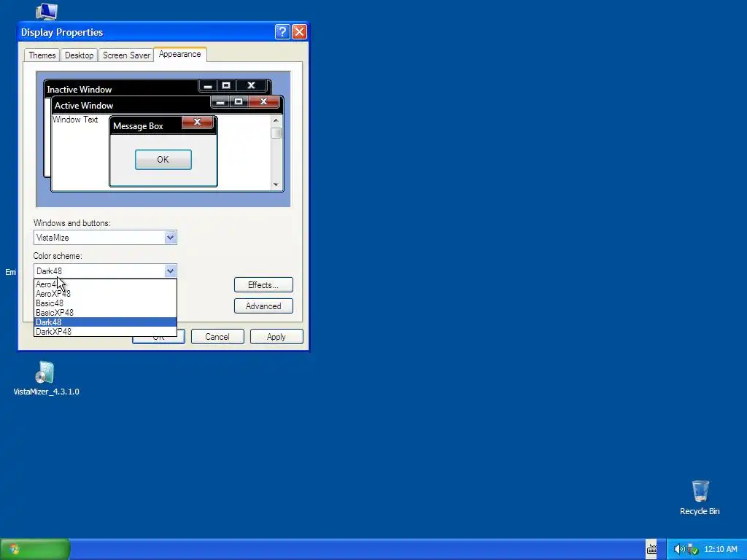Viewport: 747px width, 560px height.
Task: Click the Display Properties help question-mark button
Action: point(282,32)
